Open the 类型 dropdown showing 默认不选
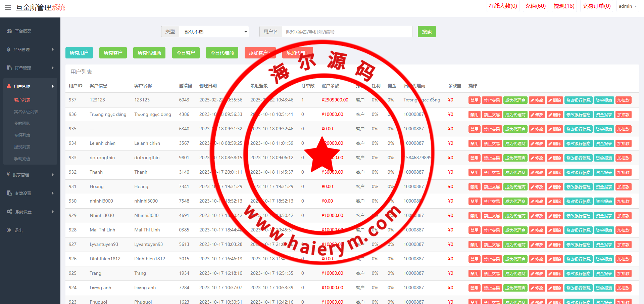 coord(214,32)
